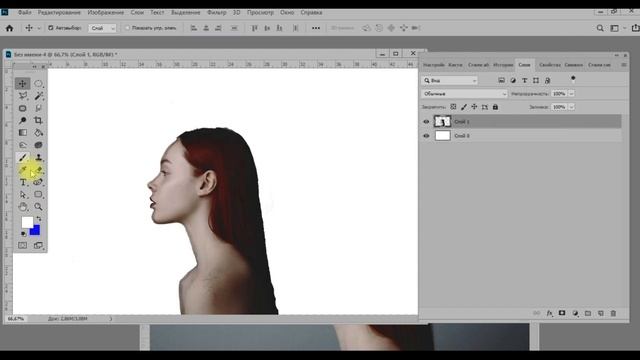Toggle lock all padlock icon
The width and height of the screenshot is (640, 360).
click(495, 107)
